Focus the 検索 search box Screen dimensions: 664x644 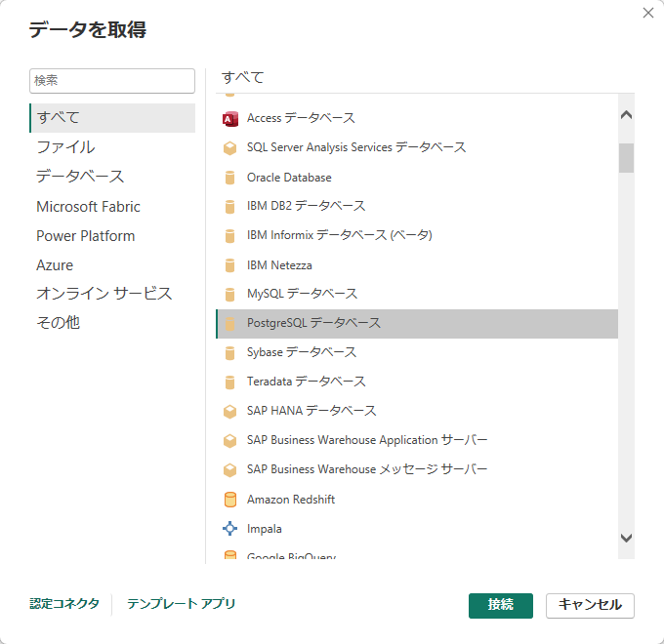112,81
